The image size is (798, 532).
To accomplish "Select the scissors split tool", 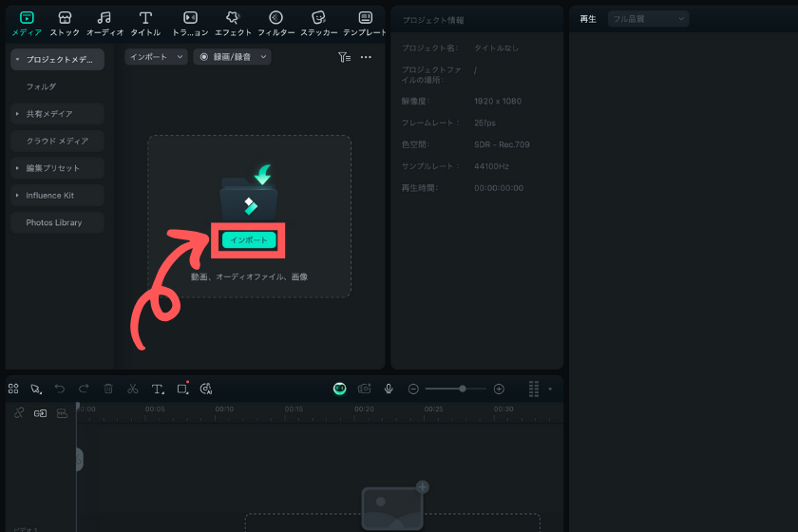I will (x=132, y=389).
